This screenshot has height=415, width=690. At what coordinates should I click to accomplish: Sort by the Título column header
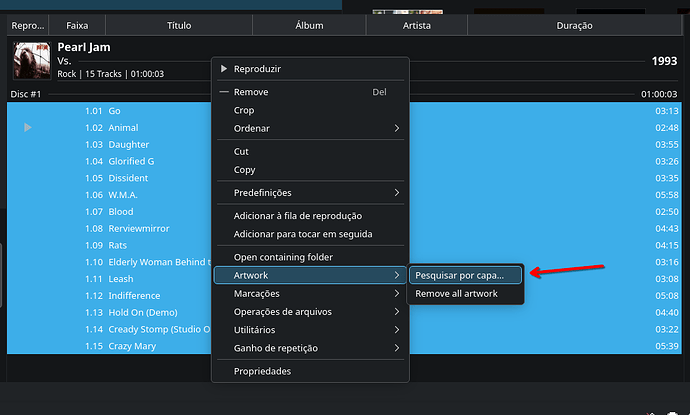179,25
